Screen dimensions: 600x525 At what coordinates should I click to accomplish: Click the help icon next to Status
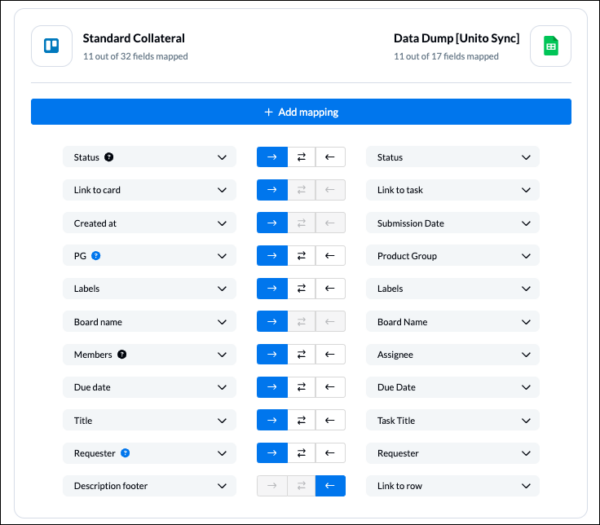pos(109,157)
